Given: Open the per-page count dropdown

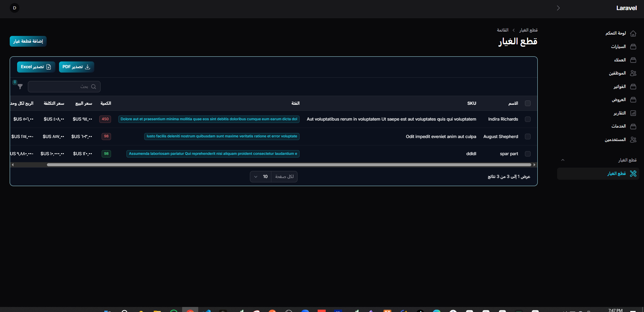Looking at the screenshot, I should 261,177.
